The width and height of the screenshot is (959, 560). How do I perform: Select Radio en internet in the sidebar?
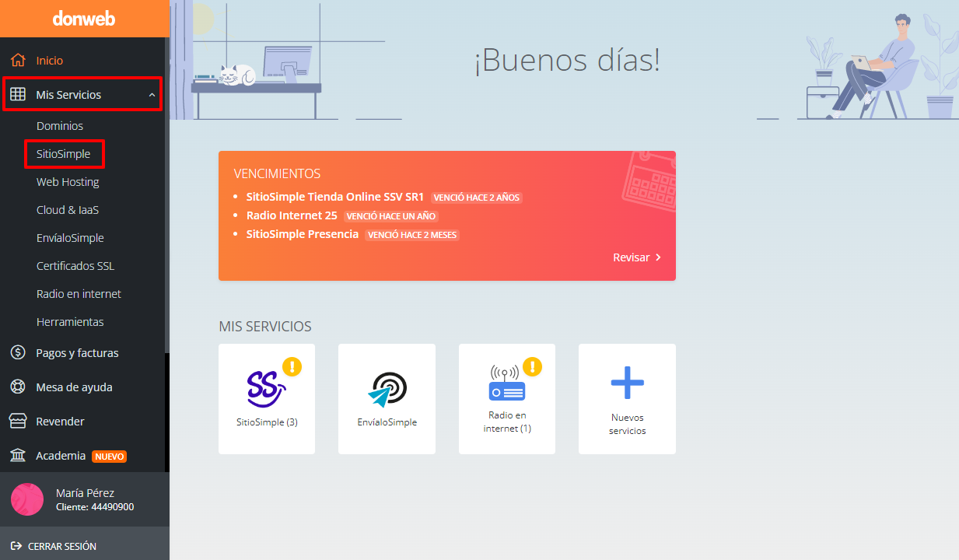click(79, 293)
